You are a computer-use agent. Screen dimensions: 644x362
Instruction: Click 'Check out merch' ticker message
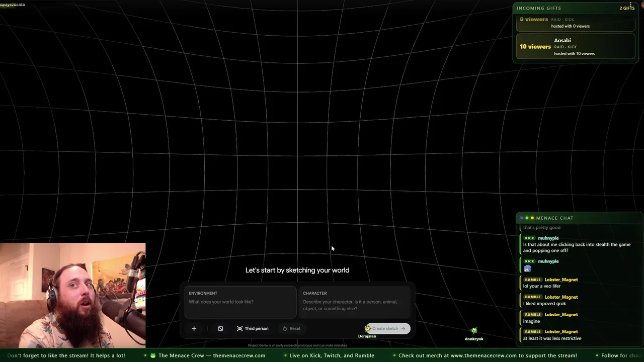[488, 355]
